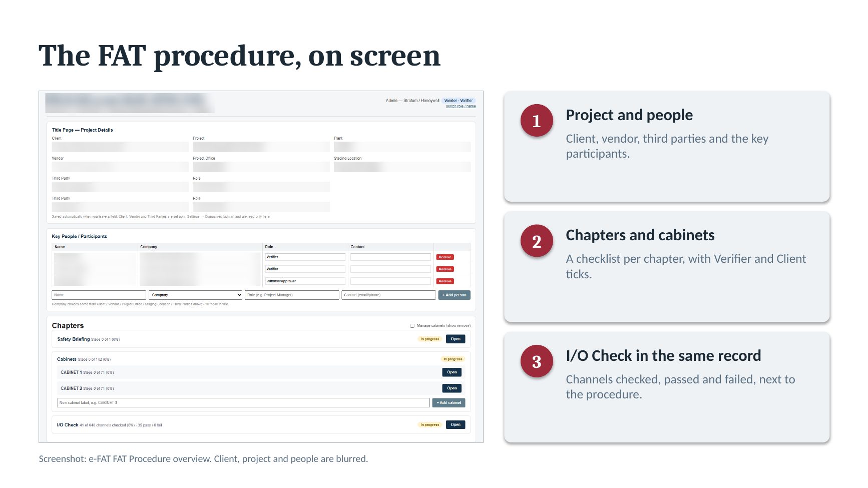This screenshot has height=488, width=868.
Task: Click the "Project and people" card heading
Action: [629, 115]
